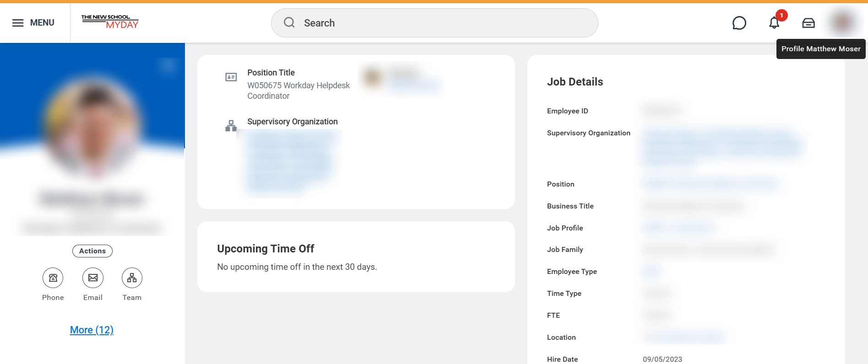
Task: Open the profile avatar menu
Action: (x=843, y=22)
